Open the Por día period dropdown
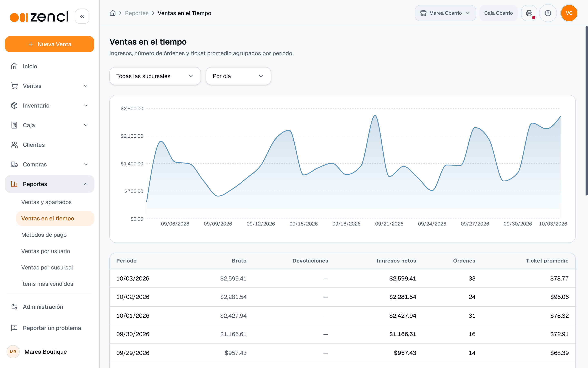This screenshot has height=368, width=588. point(238,76)
